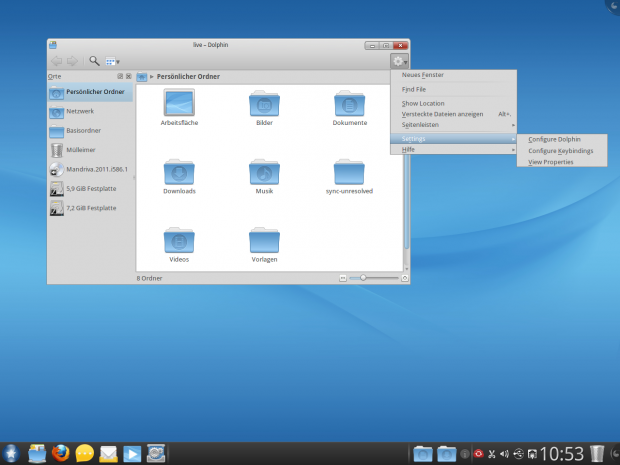The width and height of the screenshot is (620, 465).
Task: Click the 8 Ordner status text
Action: pyautogui.click(x=149, y=278)
